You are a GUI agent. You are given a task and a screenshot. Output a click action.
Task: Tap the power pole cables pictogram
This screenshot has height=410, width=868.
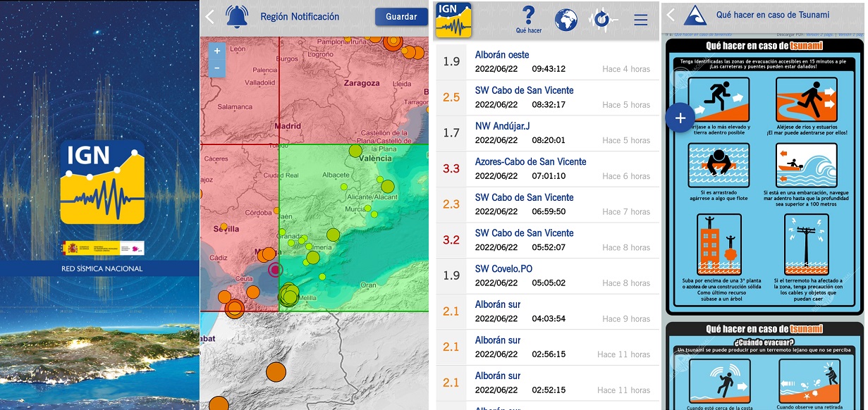(x=806, y=244)
